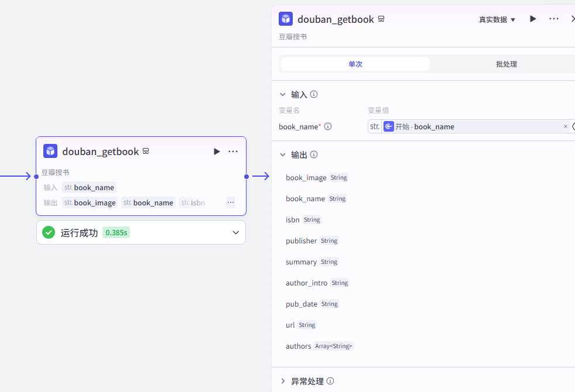Click the green success check icon
This screenshot has height=392, width=575.
point(49,232)
